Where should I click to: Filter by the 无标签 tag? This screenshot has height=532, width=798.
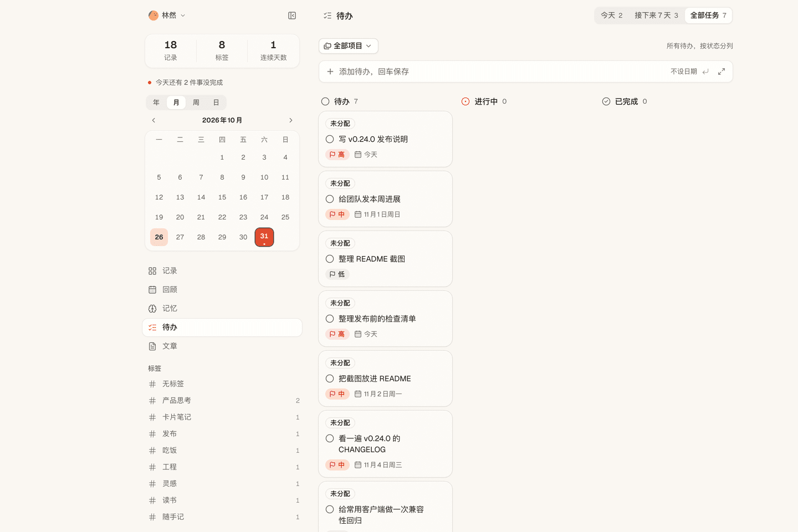(x=224, y=384)
